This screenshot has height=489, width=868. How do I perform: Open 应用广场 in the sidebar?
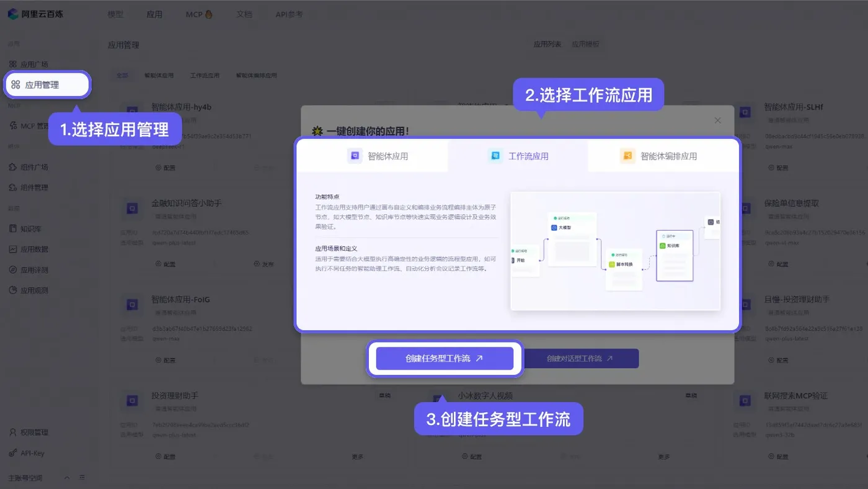coord(30,65)
